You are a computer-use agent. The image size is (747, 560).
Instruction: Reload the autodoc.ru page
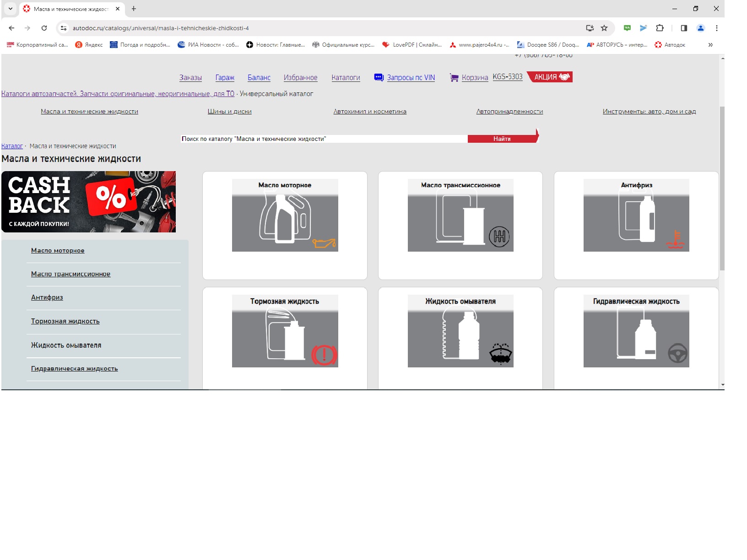44,28
